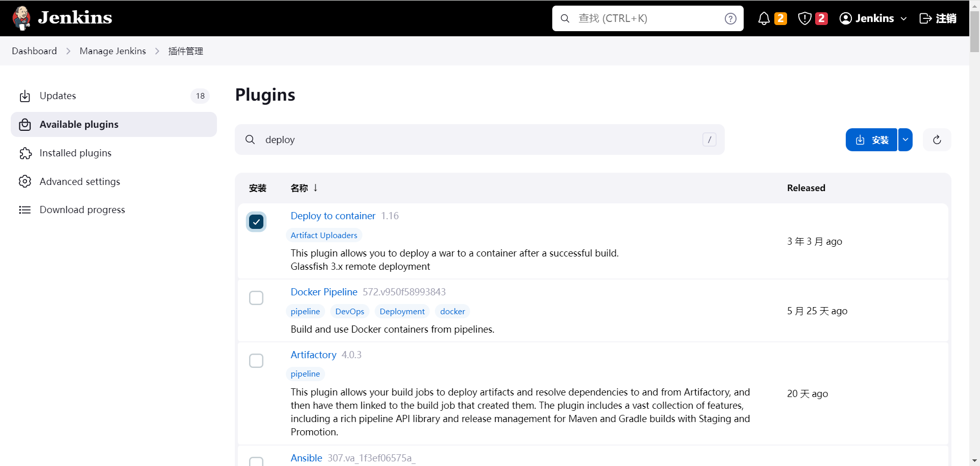
Task: Click the Jenkins user account icon
Action: (846, 18)
